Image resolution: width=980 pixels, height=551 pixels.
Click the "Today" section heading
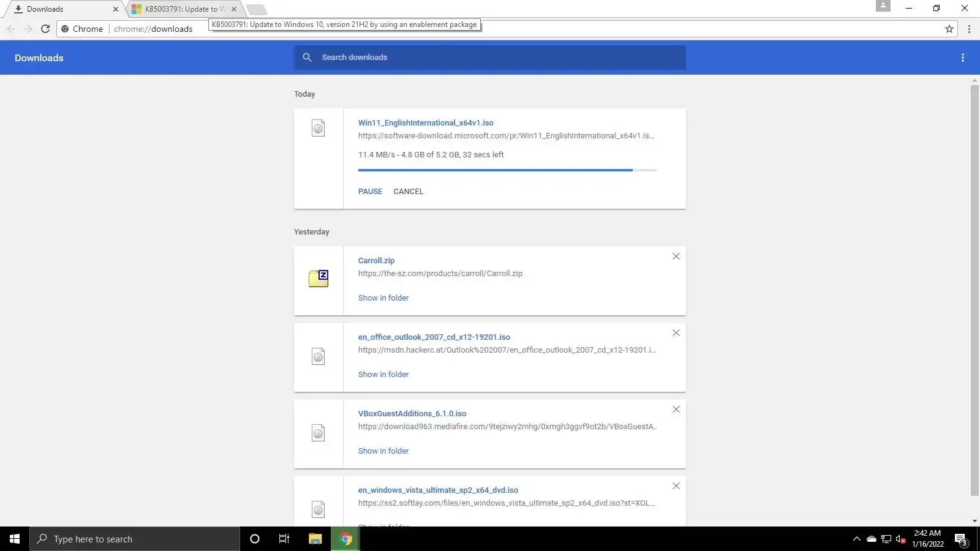pos(304,94)
